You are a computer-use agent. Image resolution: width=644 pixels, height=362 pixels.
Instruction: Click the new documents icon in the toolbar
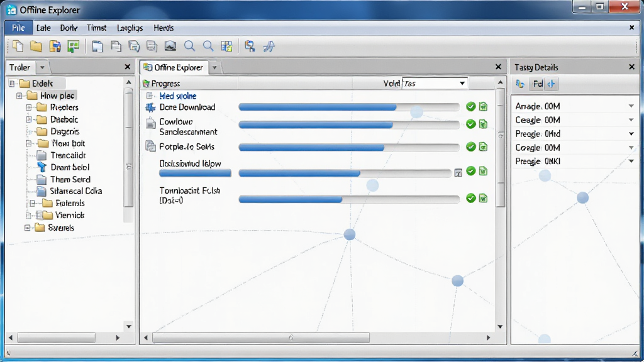point(18,46)
